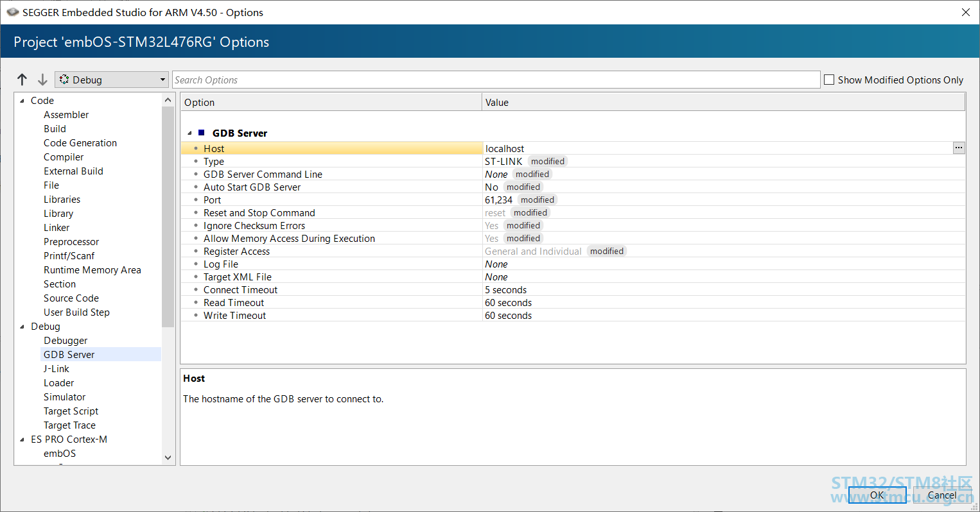
Task: Collapse the Code tree node
Action: coord(22,101)
